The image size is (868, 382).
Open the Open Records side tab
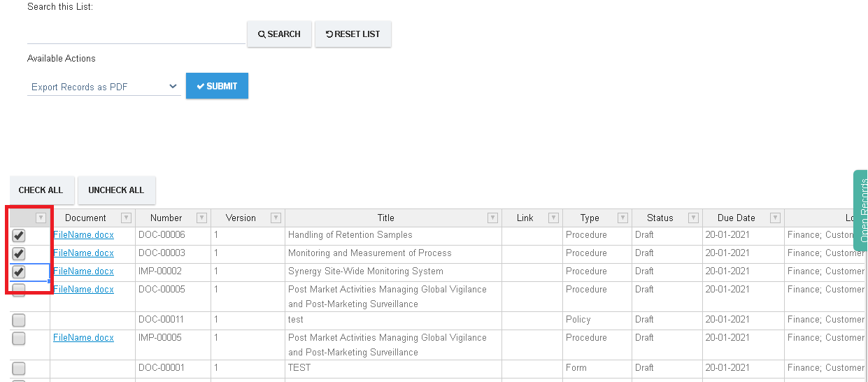(x=861, y=210)
